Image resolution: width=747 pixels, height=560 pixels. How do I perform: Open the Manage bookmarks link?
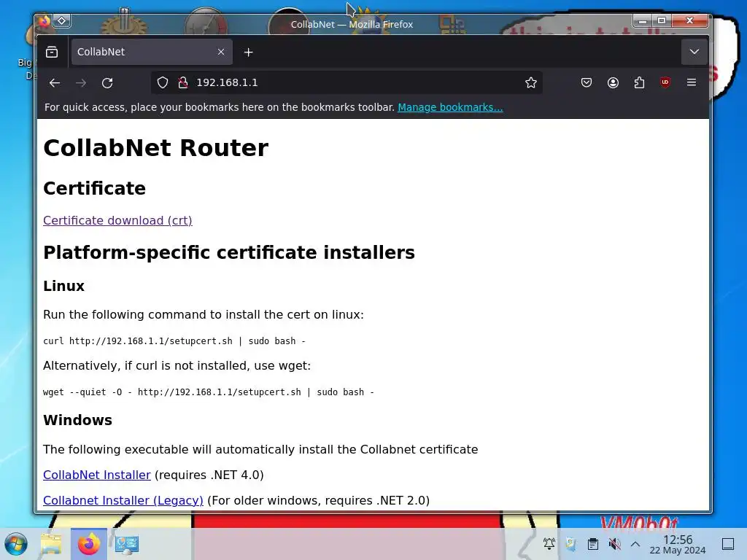pos(450,107)
